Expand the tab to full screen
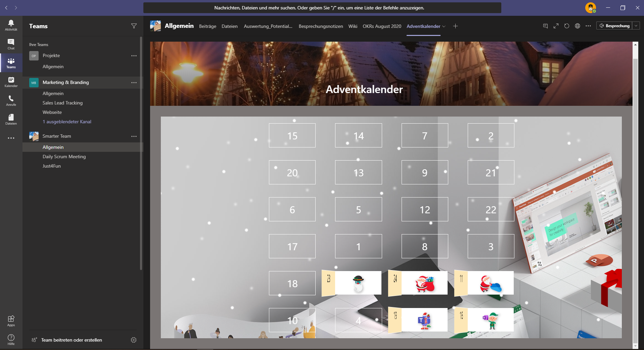Image resolution: width=644 pixels, height=350 pixels. tap(556, 26)
